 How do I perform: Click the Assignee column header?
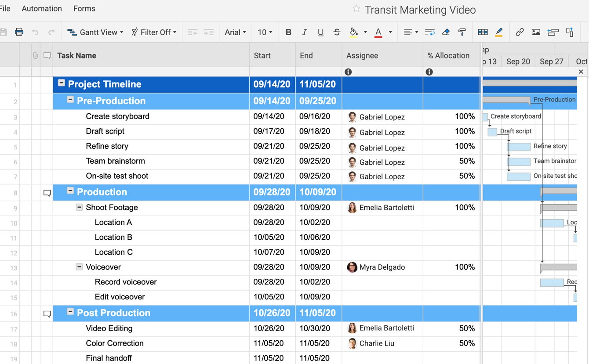382,55
